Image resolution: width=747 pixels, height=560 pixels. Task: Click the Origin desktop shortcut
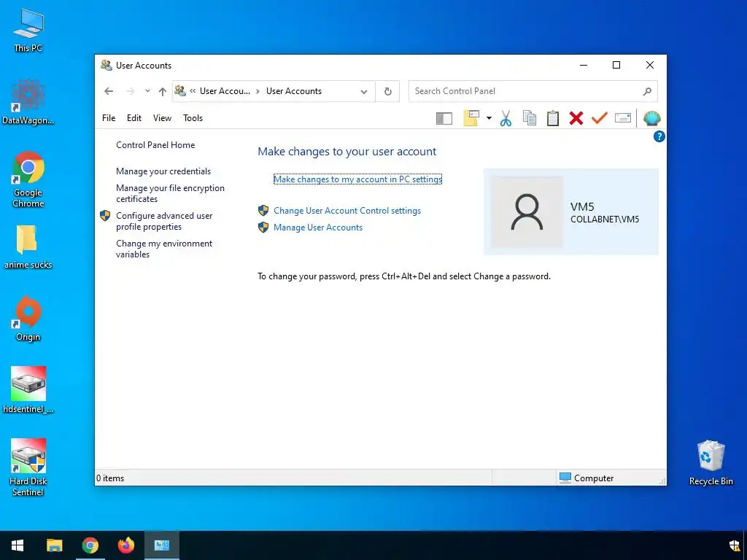pyautogui.click(x=28, y=319)
